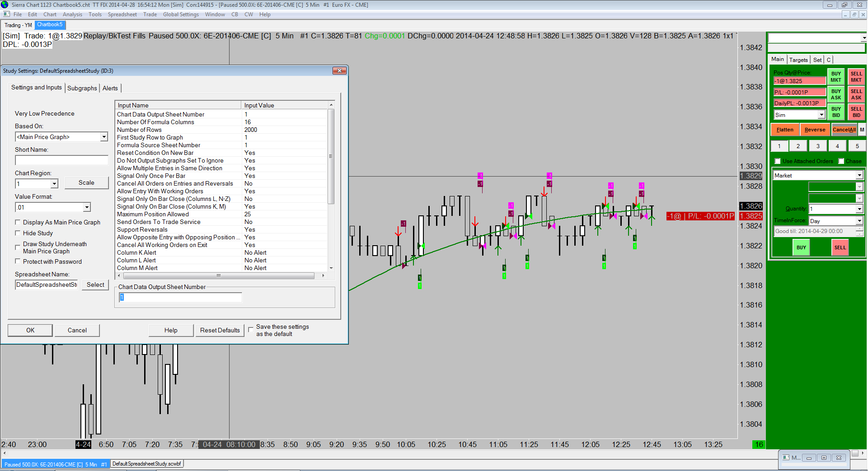The width and height of the screenshot is (868, 471).
Task: Click the SELL ASK button
Action: coord(856,94)
